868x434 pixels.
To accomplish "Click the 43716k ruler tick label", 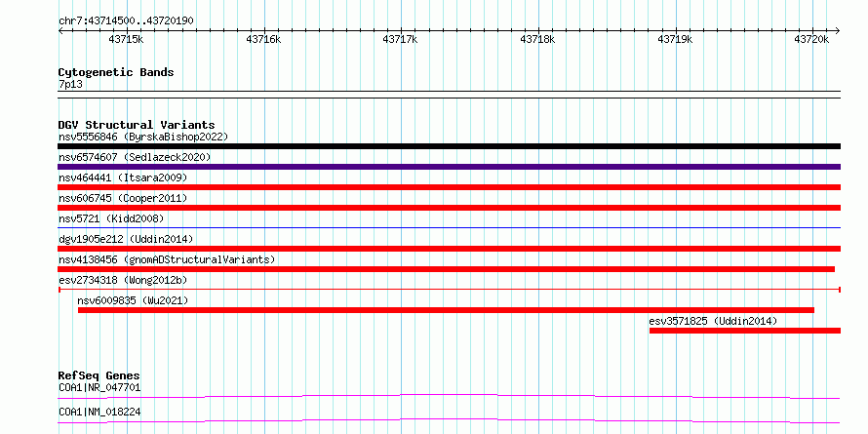I will (x=264, y=39).
